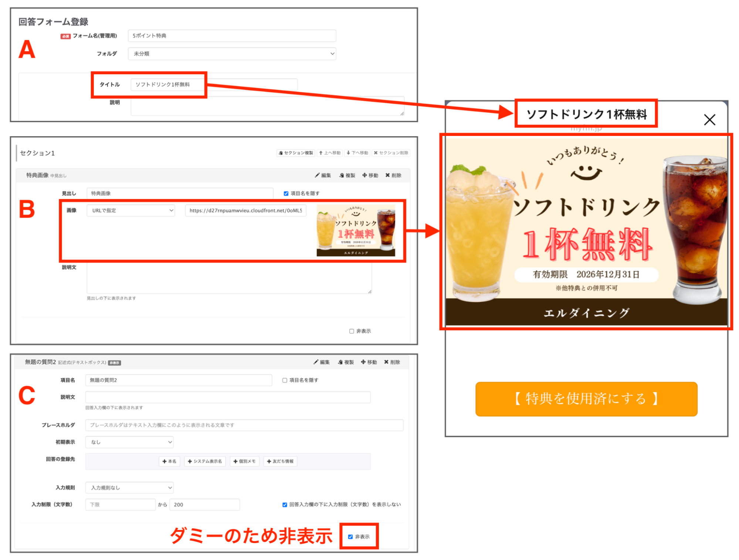Click the 見出し field containing 特典画像
The height and width of the screenshot is (560, 739).
(180, 193)
